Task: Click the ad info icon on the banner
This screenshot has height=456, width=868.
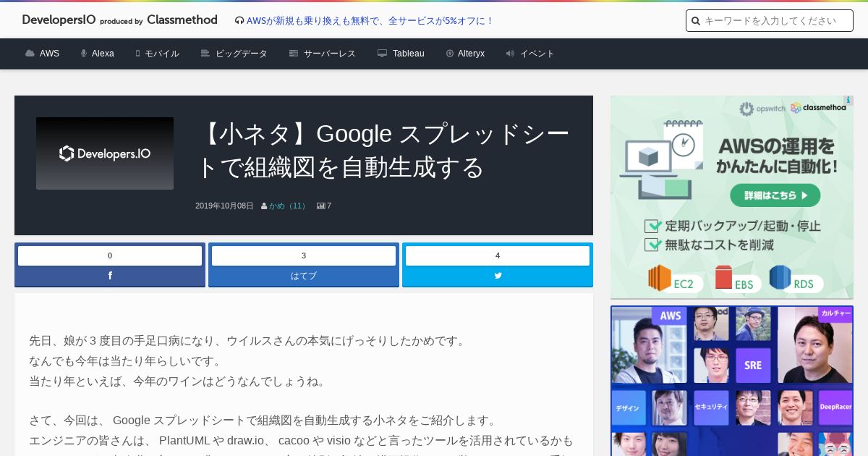Action: click(x=848, y=101)
